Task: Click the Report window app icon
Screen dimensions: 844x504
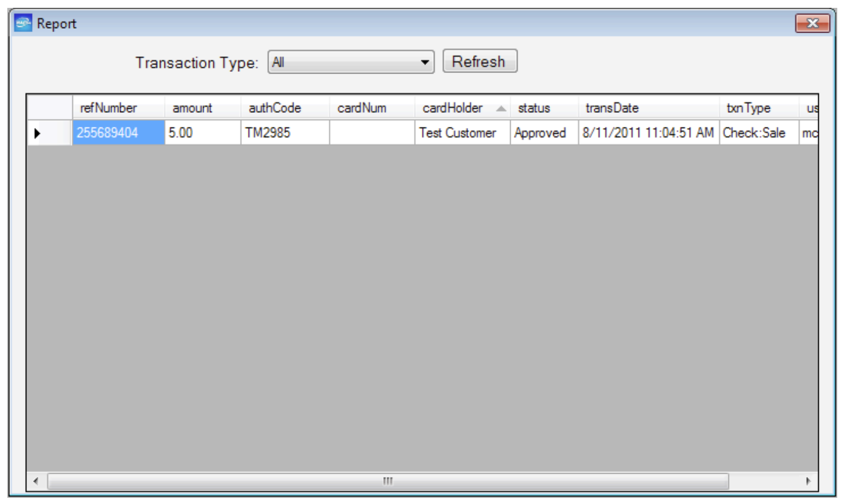Action: tap(22, 23)
